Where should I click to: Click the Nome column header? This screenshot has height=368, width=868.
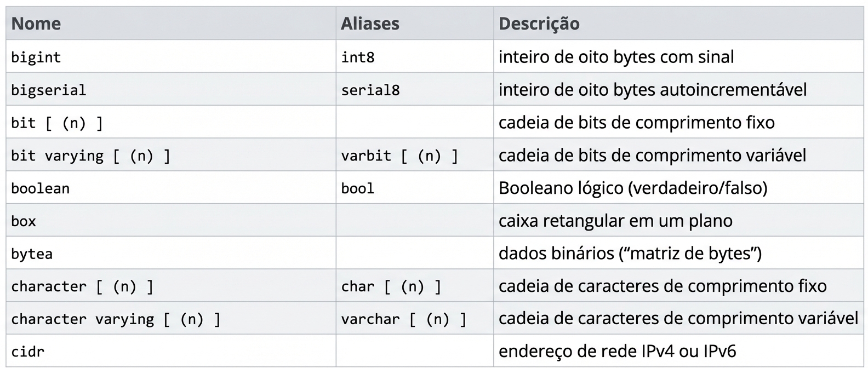(36, 24)
